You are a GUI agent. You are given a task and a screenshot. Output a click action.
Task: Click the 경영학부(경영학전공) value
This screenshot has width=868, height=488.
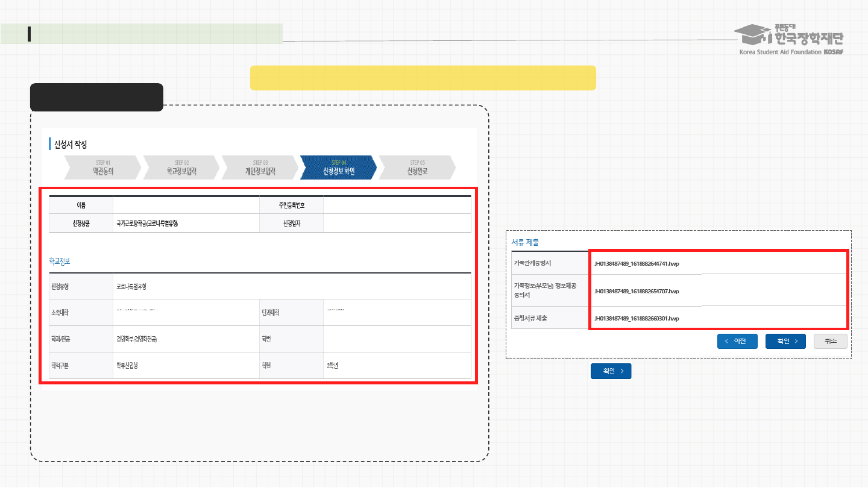point(137,339)
